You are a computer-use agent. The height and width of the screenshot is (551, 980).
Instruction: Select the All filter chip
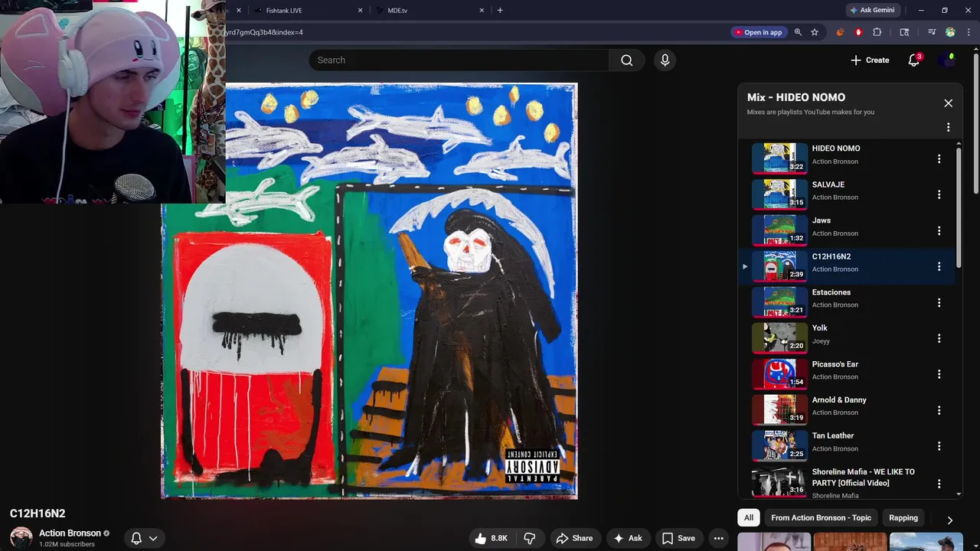click(x=748, y=518)
